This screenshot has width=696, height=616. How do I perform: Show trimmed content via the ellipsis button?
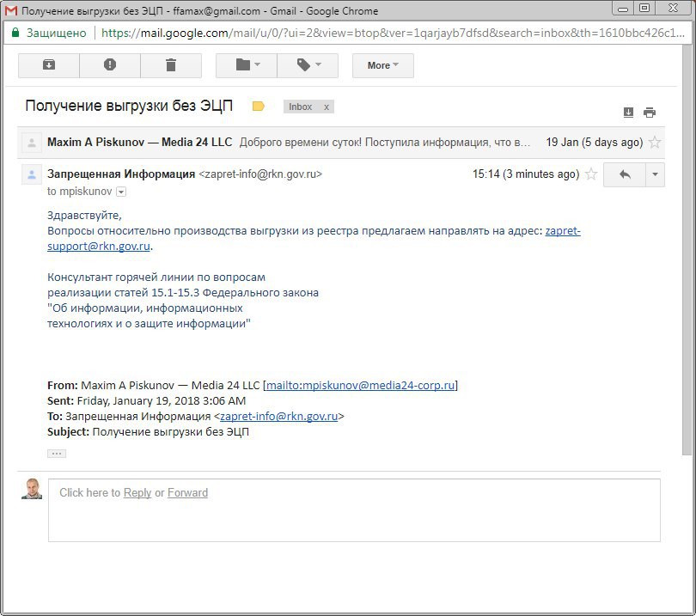click(57, 454)
